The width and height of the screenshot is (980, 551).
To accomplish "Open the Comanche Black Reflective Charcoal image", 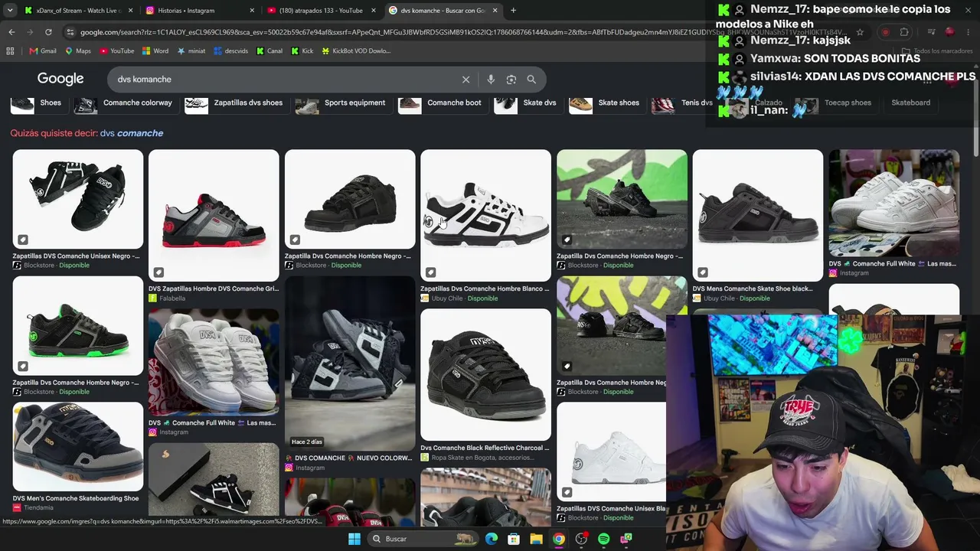I will (x=485, y=375).
